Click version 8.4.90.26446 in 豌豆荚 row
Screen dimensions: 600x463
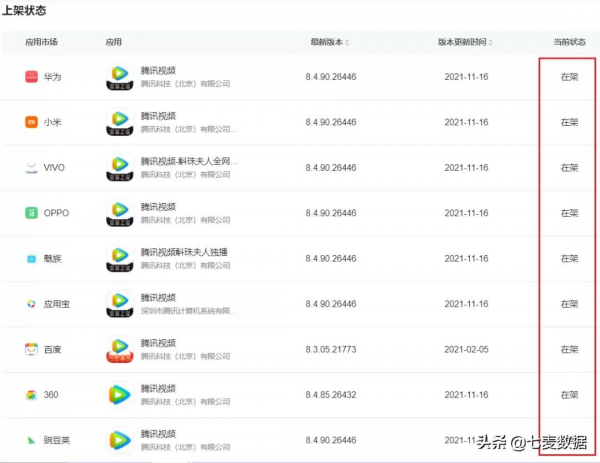(x=331, y=440)
